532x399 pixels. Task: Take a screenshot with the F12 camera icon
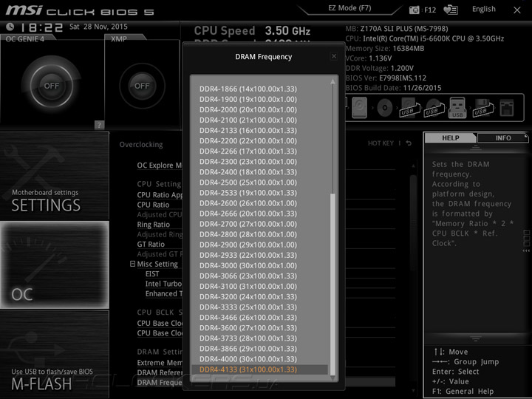tap(414, 10)
